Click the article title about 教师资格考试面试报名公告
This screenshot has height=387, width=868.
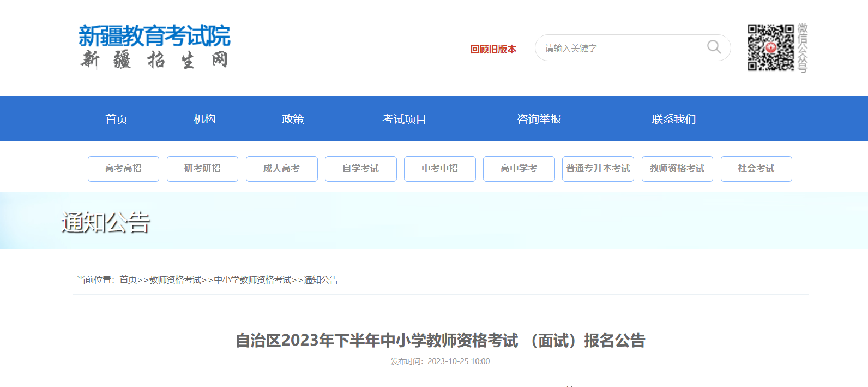pyautogui.click(x=440, y=341)
